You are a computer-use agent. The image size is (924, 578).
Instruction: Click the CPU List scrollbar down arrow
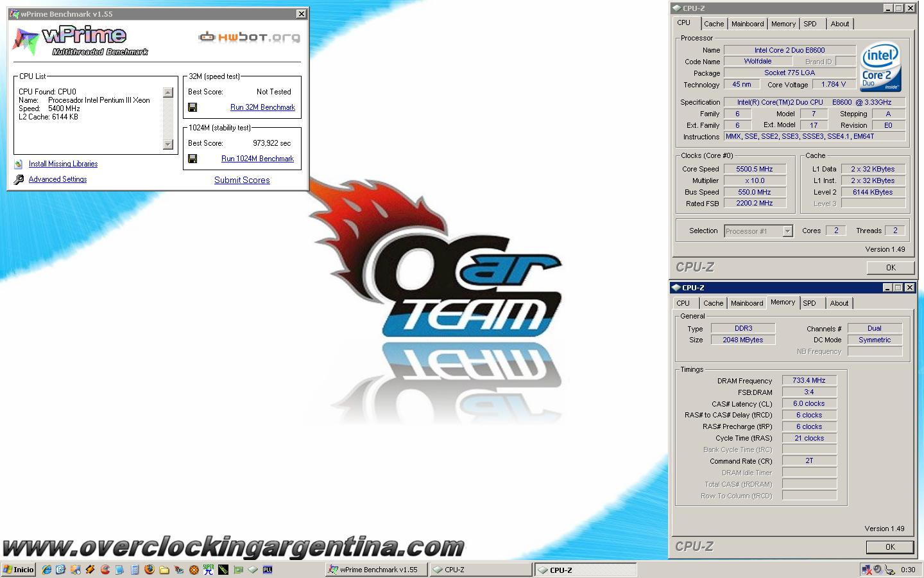168,144
